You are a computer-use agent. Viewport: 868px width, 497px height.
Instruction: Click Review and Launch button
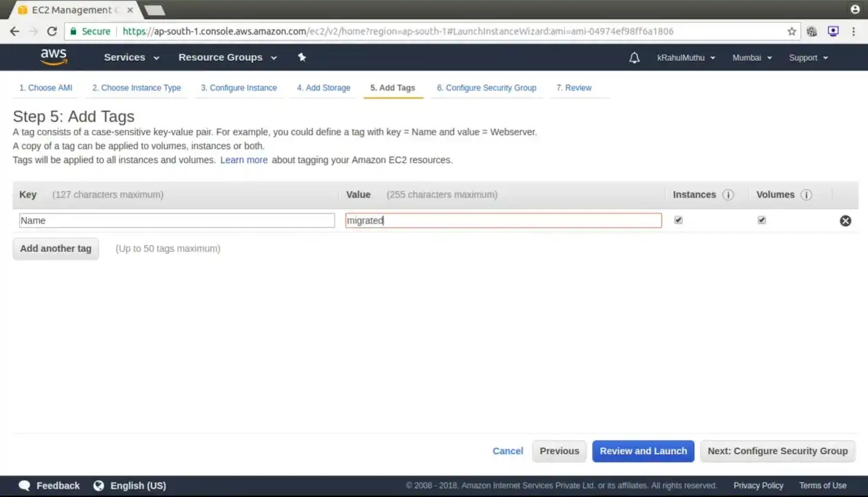[643, 451]
